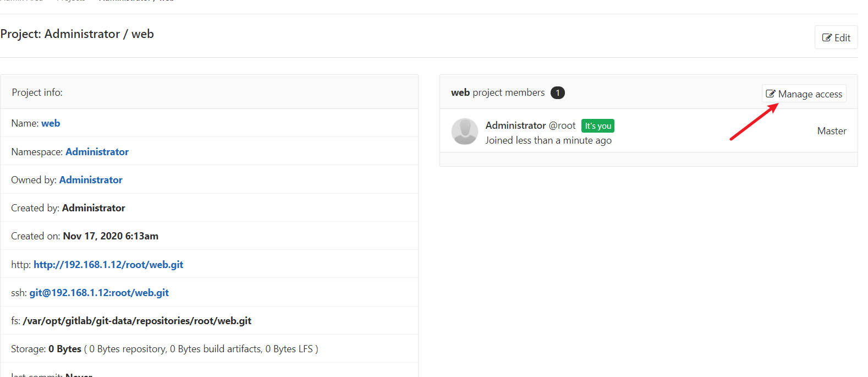The width and height of the screenshot is (868, 377).
Task: Click the Created on date value
Action: click(x=111, y=236)
